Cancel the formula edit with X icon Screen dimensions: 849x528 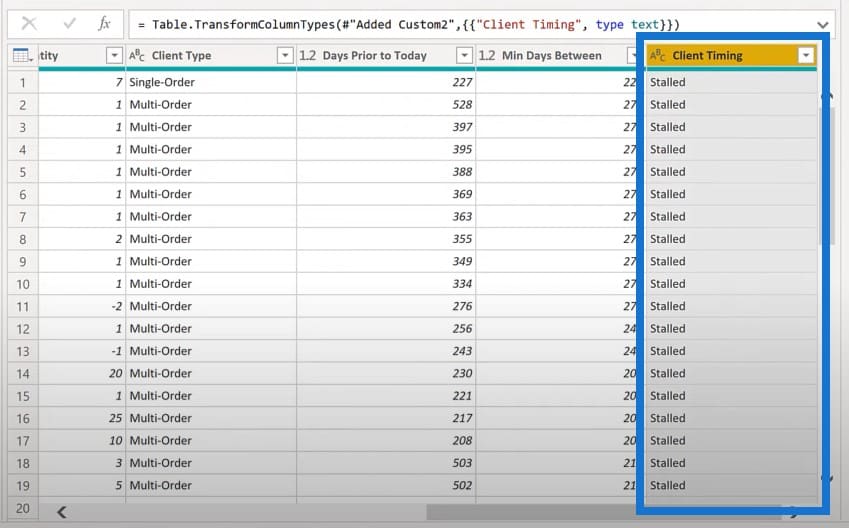[x=29, y=23]
